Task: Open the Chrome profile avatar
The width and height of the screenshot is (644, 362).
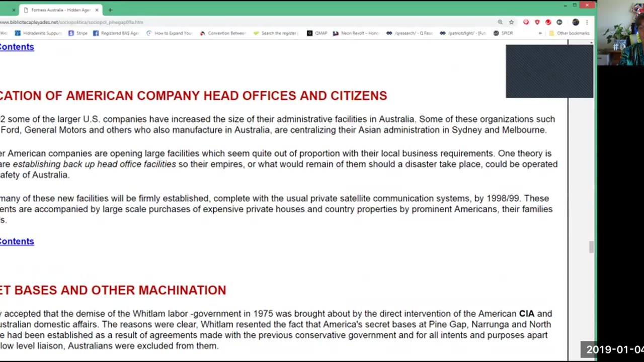Action: (x=576, y=22)
